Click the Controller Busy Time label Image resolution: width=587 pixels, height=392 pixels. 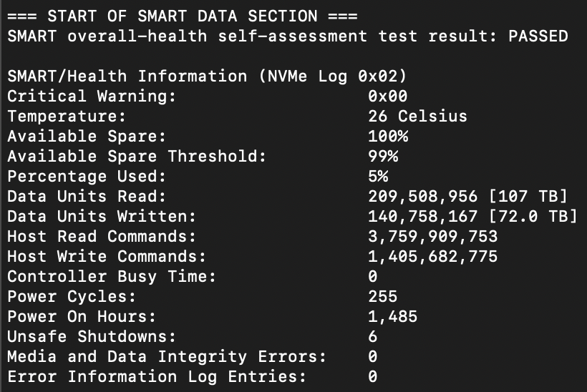click(x=112, y=276)
